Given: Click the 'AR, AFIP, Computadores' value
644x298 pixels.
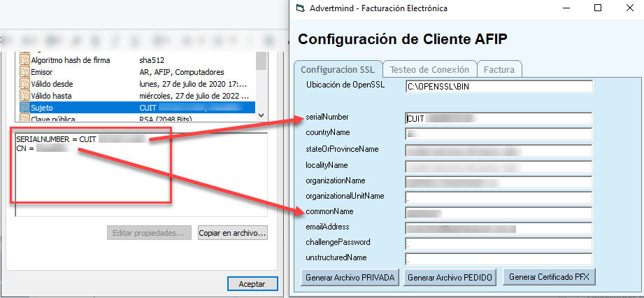Looking at the screenshot, I should click(x=182, y=72).
